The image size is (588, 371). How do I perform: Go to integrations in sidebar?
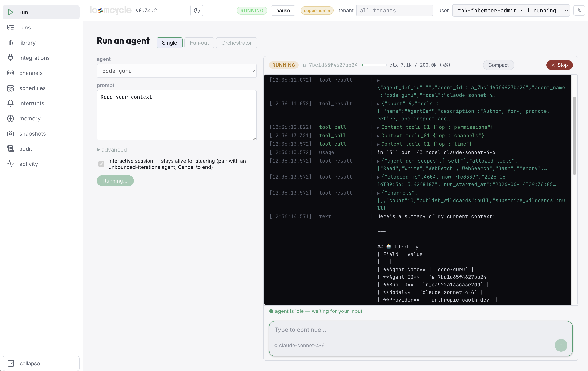[x=41, y=58]
